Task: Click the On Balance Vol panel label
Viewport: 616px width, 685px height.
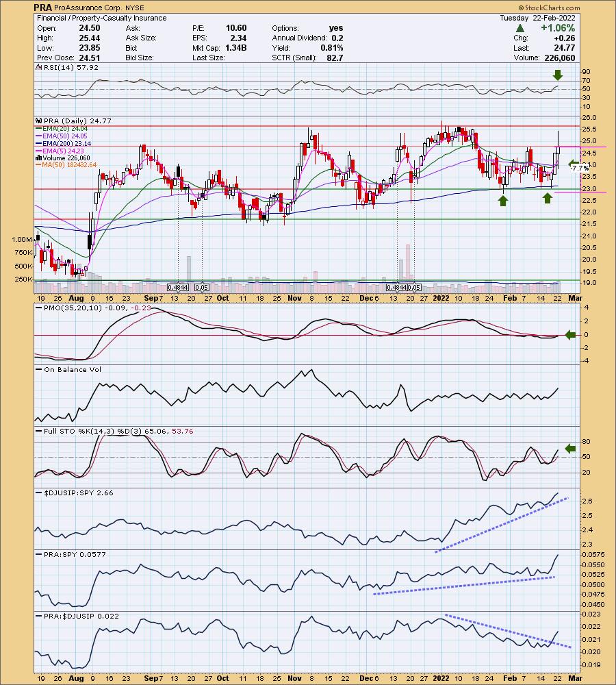Action: pos(73,370)
